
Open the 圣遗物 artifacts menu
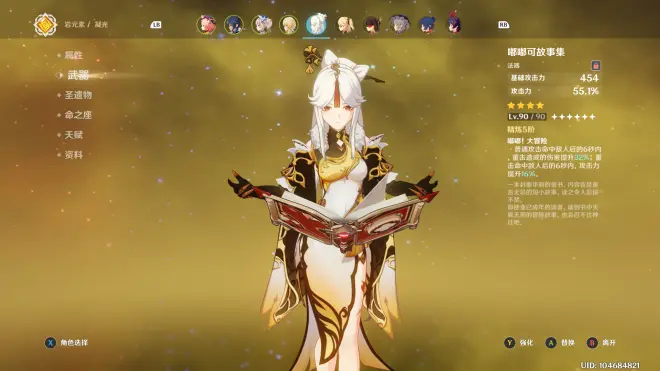click(x=78, y=95)
